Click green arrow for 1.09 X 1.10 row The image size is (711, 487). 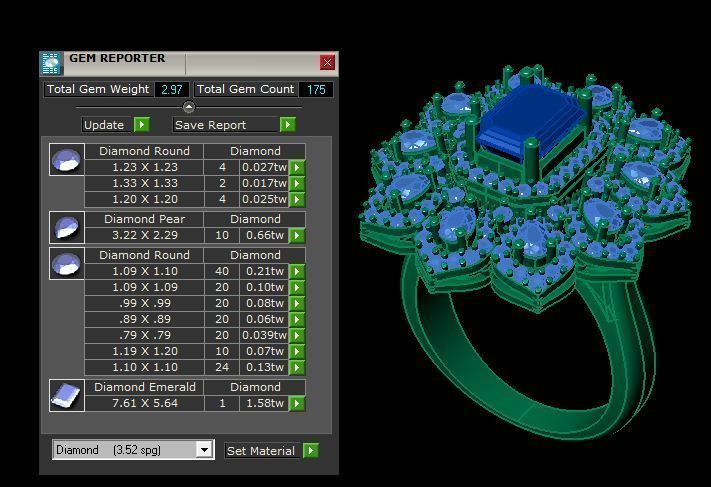297,271
